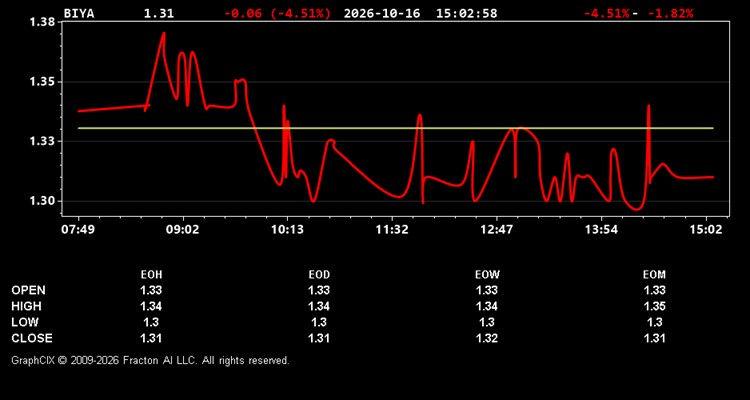Click the -0.06 (-4.51%) change value
Image resolution: width=750 pixels, height=400 pixels.
(x=277, y=13)
